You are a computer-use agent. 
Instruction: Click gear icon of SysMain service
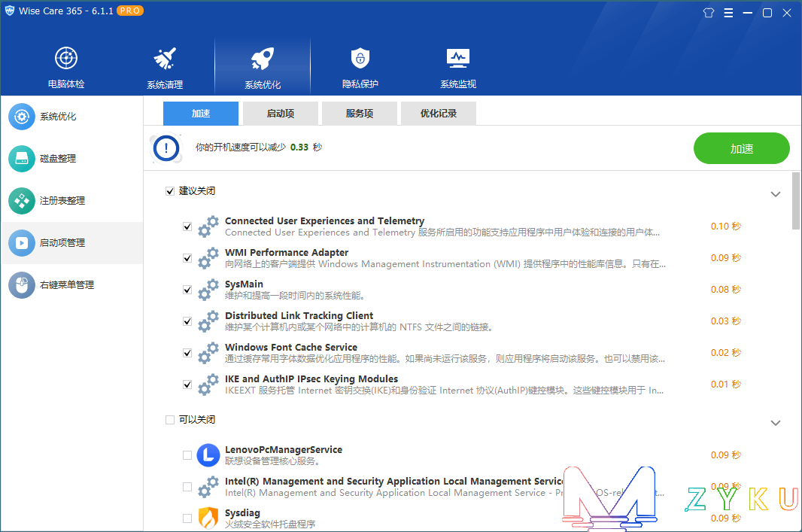[208, 290]
